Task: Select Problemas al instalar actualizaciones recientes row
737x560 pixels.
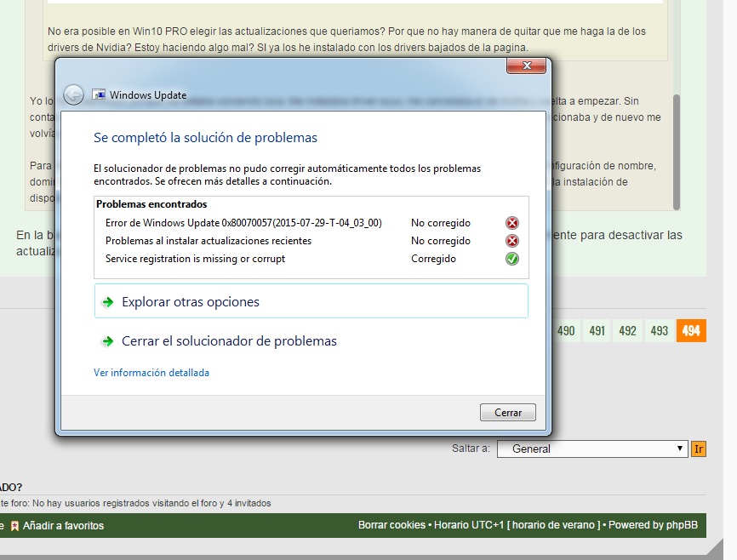Action: pyautogui.click(x=312, y=241)
